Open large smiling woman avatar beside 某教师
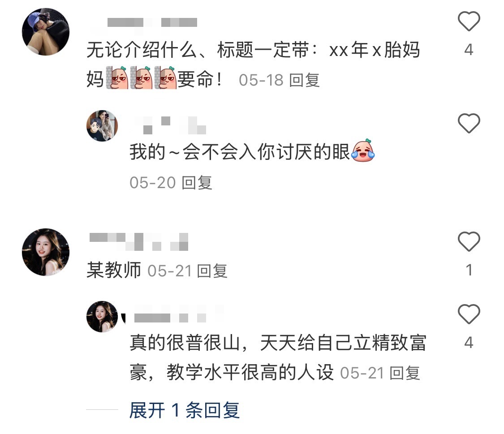This screenshot has width=504, height=434. coord(46,252)
